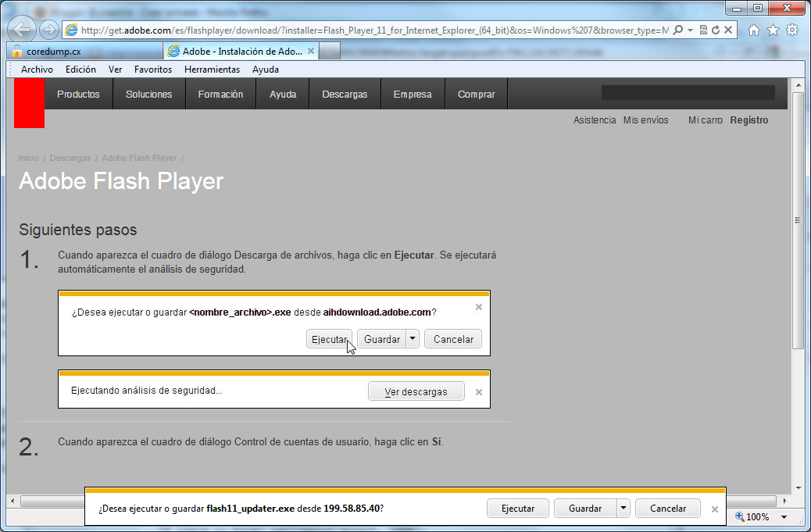Go forward with the Forward arrow button
Screen dimensions: 811x532
[x=49, y=30]
